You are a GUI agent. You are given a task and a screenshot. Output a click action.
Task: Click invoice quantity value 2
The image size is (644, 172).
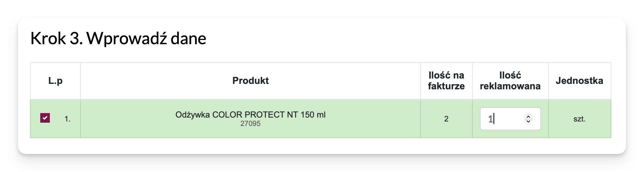tap(446, 119)
